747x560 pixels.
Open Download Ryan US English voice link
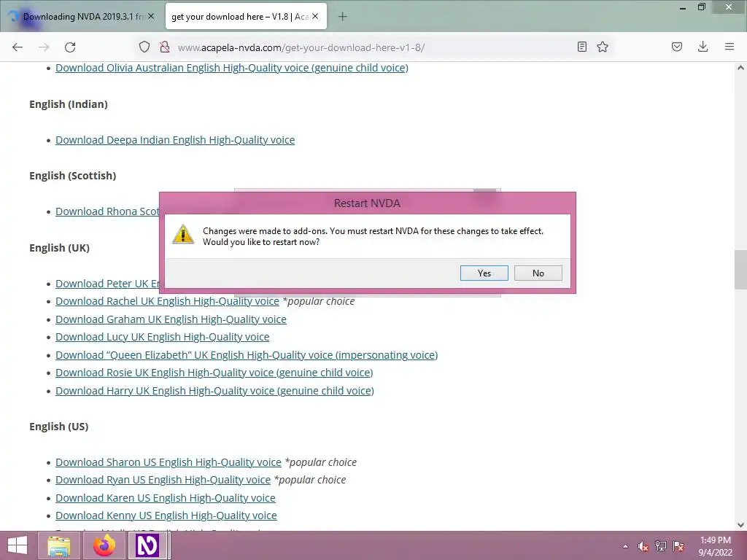tap(163, 480)
